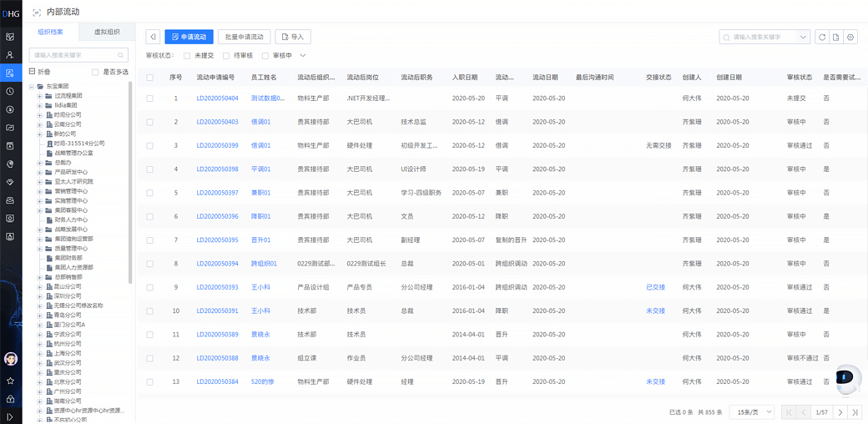Switch to the 虚拟组织 tab
Screen dimensions: 868x424
(106, 33)
